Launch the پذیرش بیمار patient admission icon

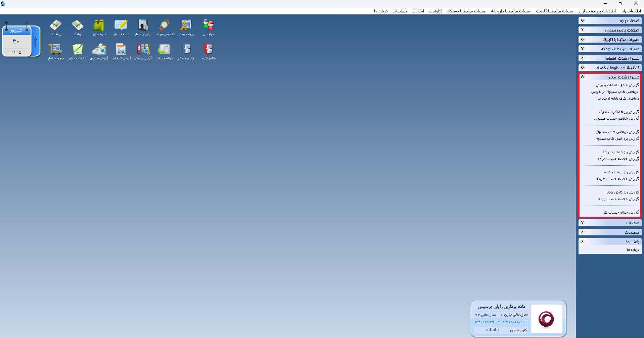click(143, 27)
